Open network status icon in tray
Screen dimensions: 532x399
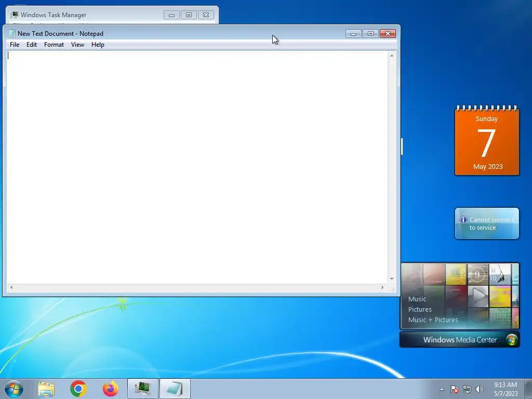click(467, 389)
